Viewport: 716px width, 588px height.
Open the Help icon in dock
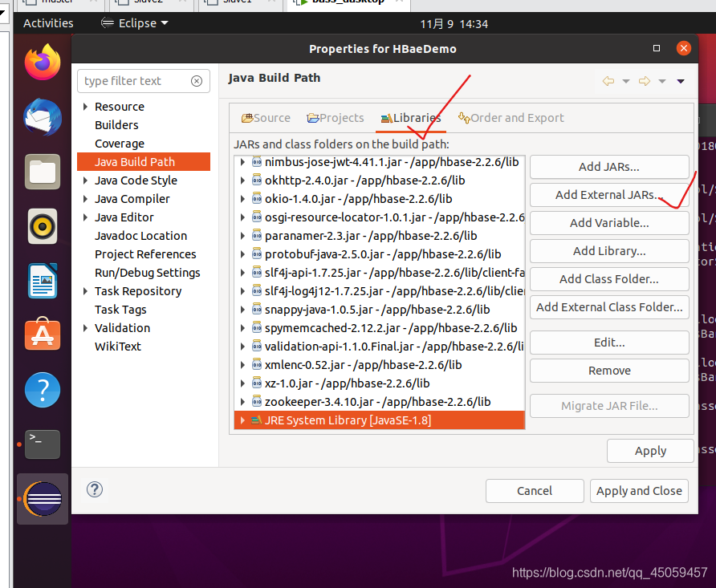coord(43,390)
